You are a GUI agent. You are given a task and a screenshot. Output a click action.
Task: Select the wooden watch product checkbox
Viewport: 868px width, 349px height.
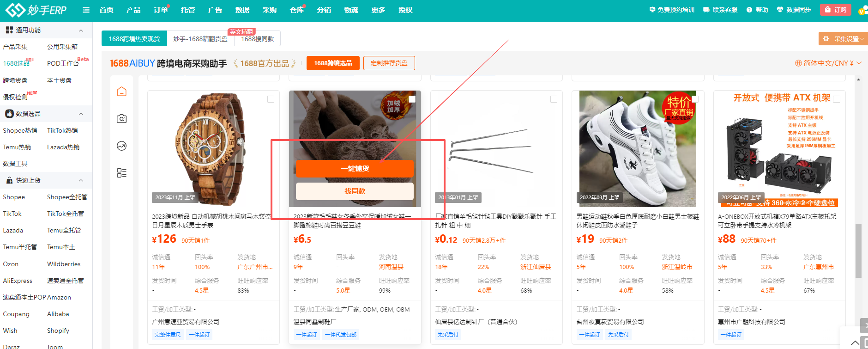tap(271, 99)
